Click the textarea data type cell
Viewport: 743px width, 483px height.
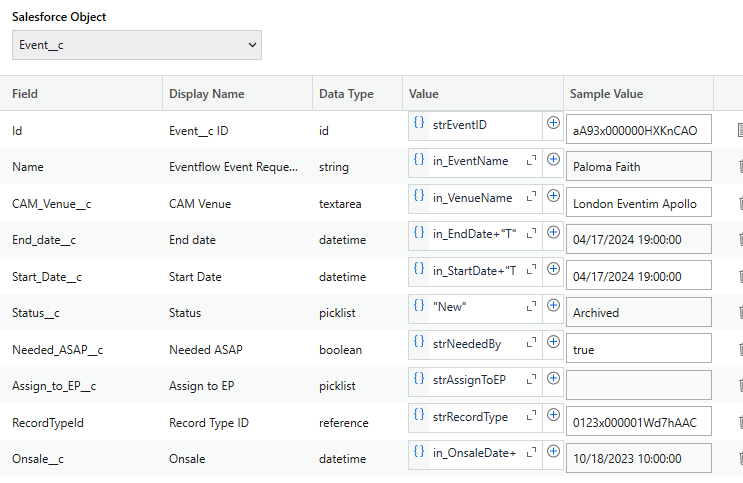(x=340, y=204)
